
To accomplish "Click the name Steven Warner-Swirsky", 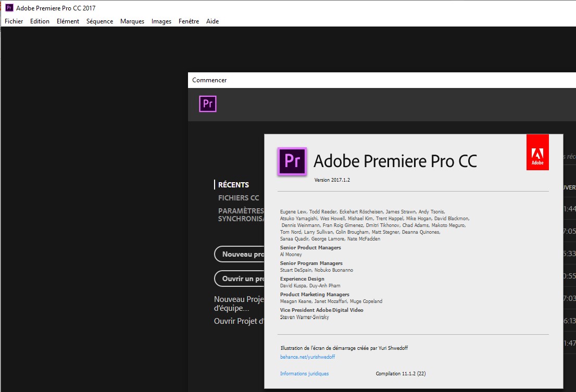I will tap(304, 317).
